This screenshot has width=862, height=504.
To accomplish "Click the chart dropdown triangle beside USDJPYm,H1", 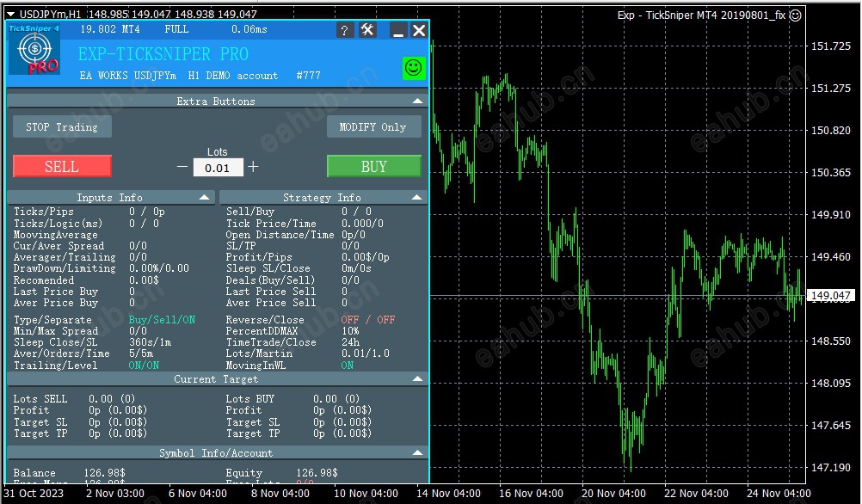I will pyautogui.click(x=10, y=15).
